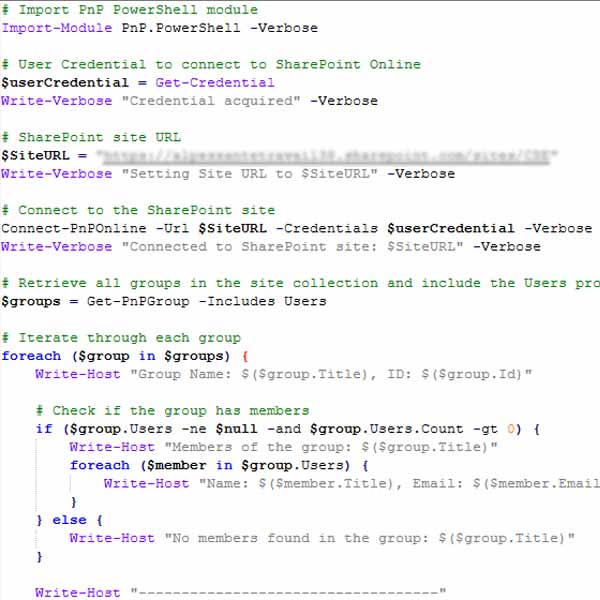Image resolution: width=600 pixels, height=600 pixels.
Task: Click the Get-PnPGroup cmdlet
Action: pyautogui.click(x=138, y=301)
